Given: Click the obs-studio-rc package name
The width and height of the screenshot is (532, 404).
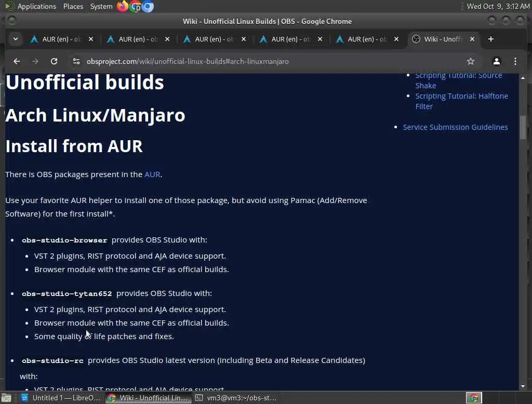Looking at the screenshot, I should click(52, 360).
